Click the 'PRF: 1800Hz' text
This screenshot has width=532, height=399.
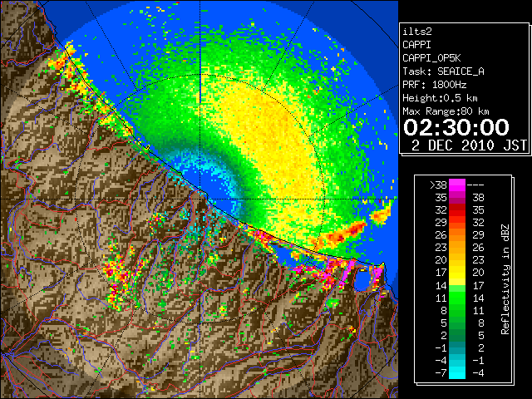coord(434,85)
